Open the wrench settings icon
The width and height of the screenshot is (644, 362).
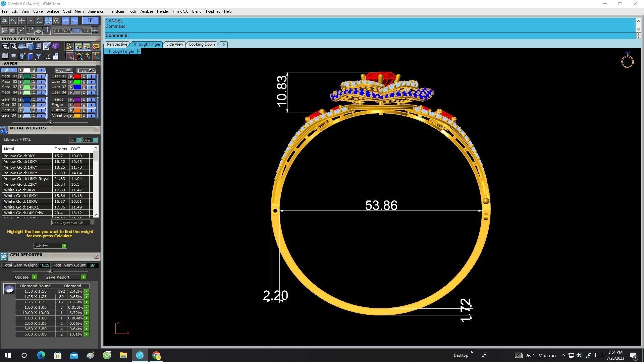[13, 46]
